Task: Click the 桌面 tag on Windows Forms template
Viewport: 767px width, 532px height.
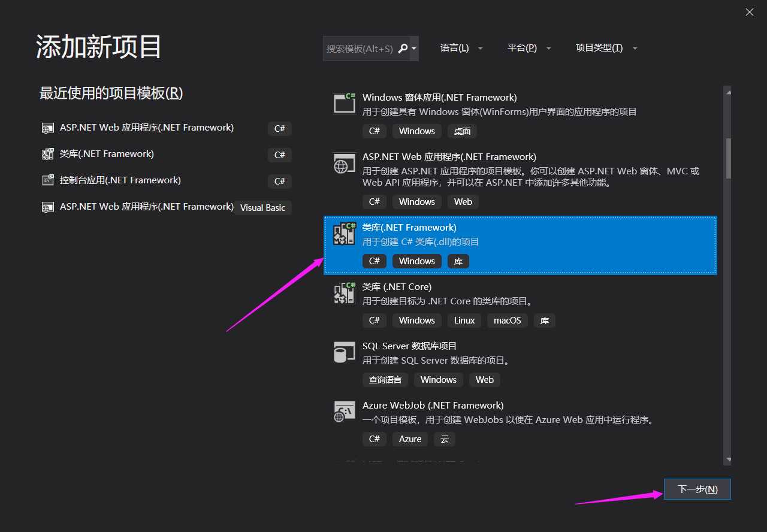Action: 462,131
